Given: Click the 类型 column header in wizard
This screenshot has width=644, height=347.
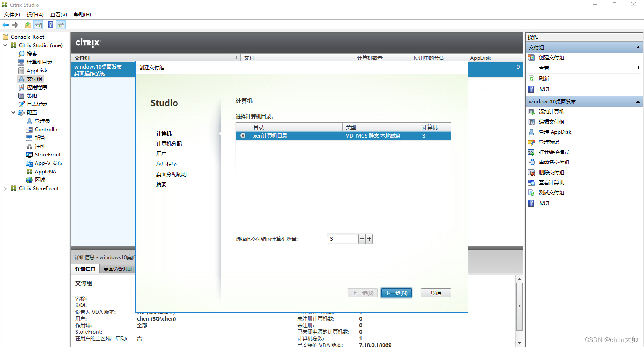Looking at the screenshot, I should point(380,127).
